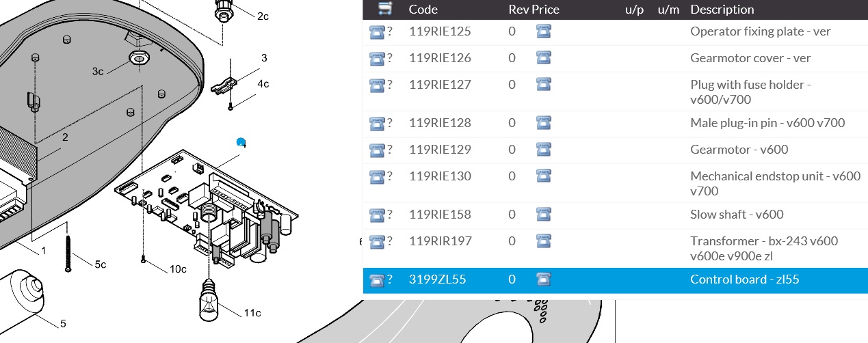Screen dimensions: 868x343
Task: Click the price phone icon for 119RIE130
Action: [x=544, y=176]
